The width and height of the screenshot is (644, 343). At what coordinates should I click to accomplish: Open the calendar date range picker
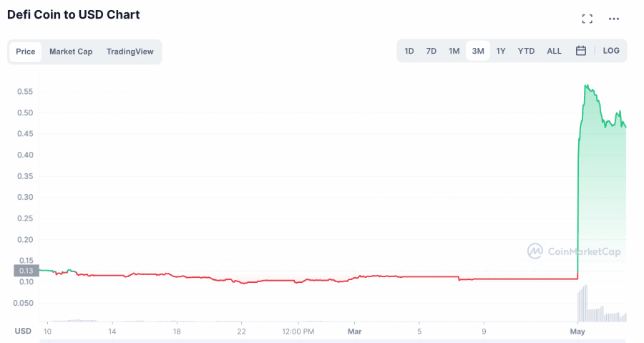pyautogui.click(x=581, y=51)
